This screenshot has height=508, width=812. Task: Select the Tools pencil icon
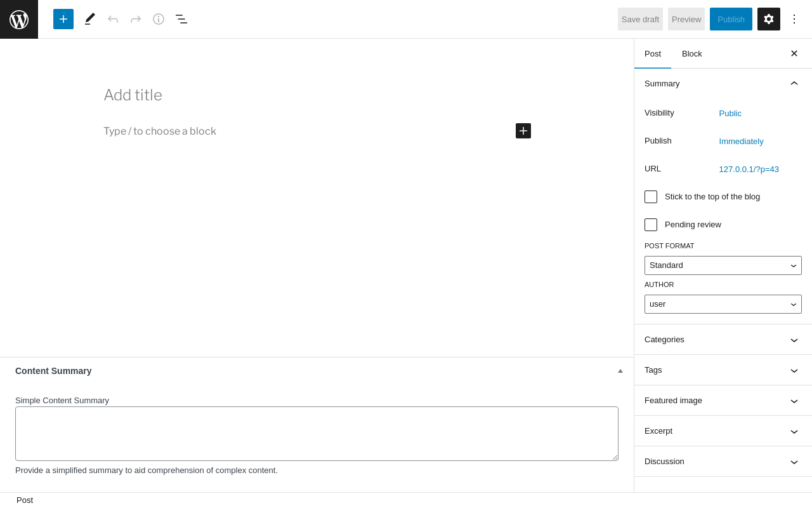90,19
